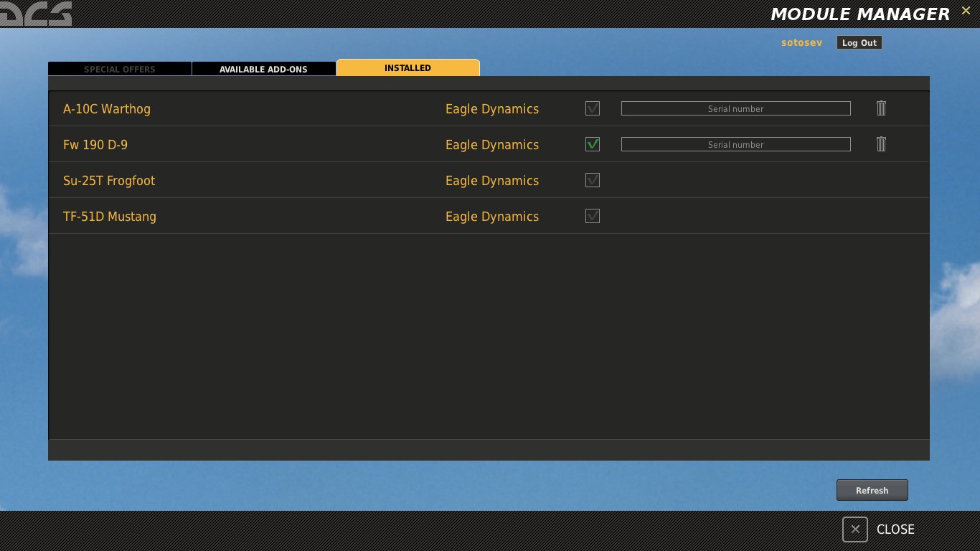Image resolution: width=980 pixels, height=551 pixels.
Task: Select the Su-25T Frogfoot module name
Action: (109, 181)
